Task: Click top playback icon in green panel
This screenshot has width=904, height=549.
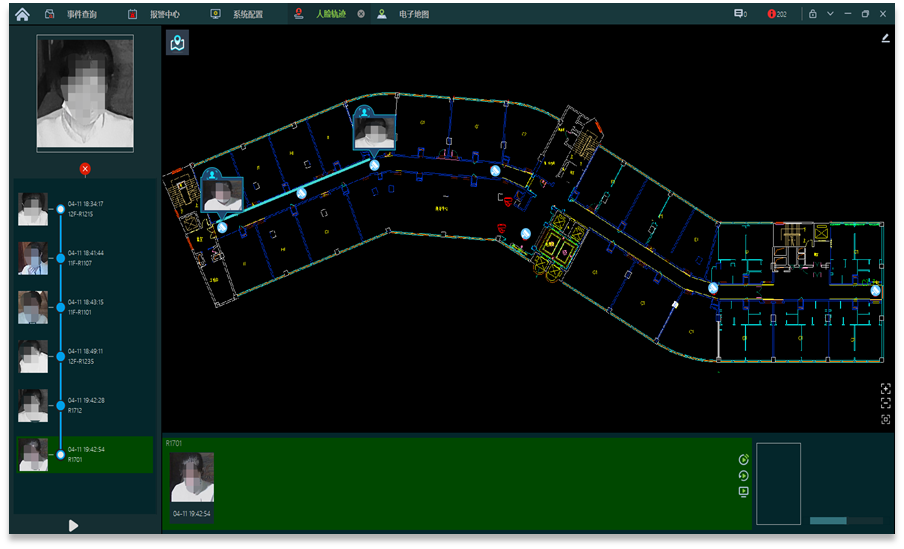Action: [x=743, y=460]
